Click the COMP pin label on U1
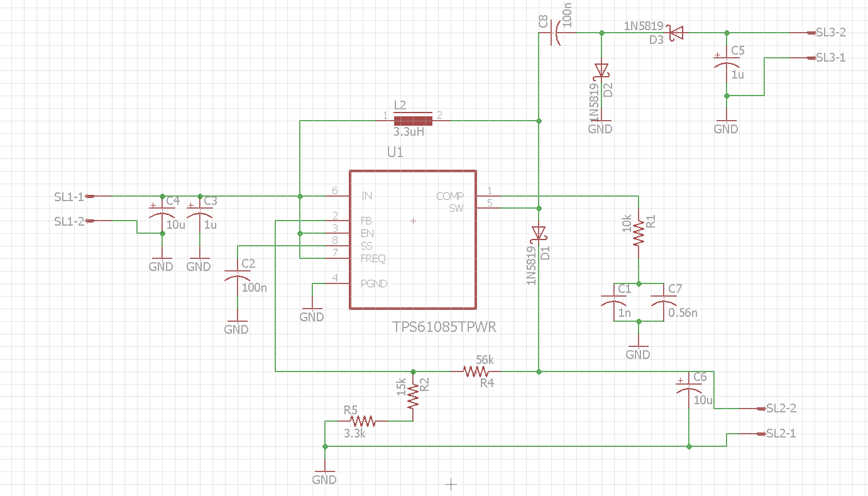This screenshot has height=496, width=868. point(450,196)
